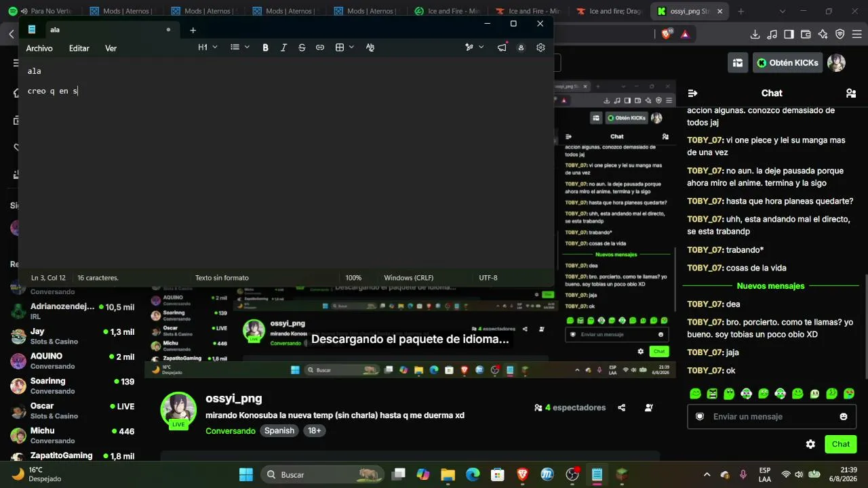
Task: Toggle bold formatting in Notepad
Action: [x=265, y=47]
